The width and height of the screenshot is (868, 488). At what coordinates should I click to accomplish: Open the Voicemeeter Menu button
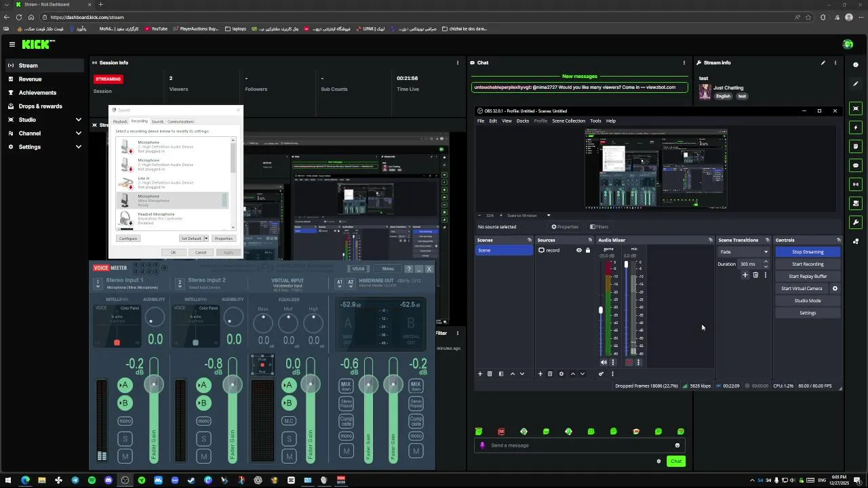click(388, 269)
